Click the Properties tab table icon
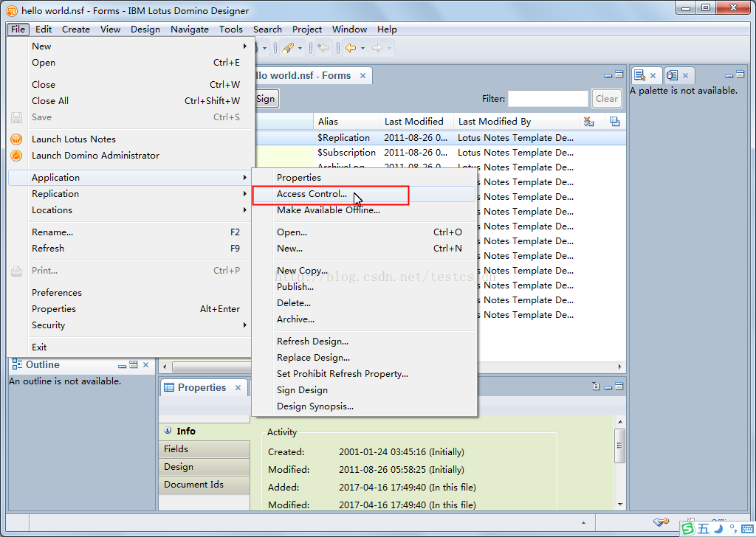The width and height of the screenshot is (756, 537). pos(169,388)
